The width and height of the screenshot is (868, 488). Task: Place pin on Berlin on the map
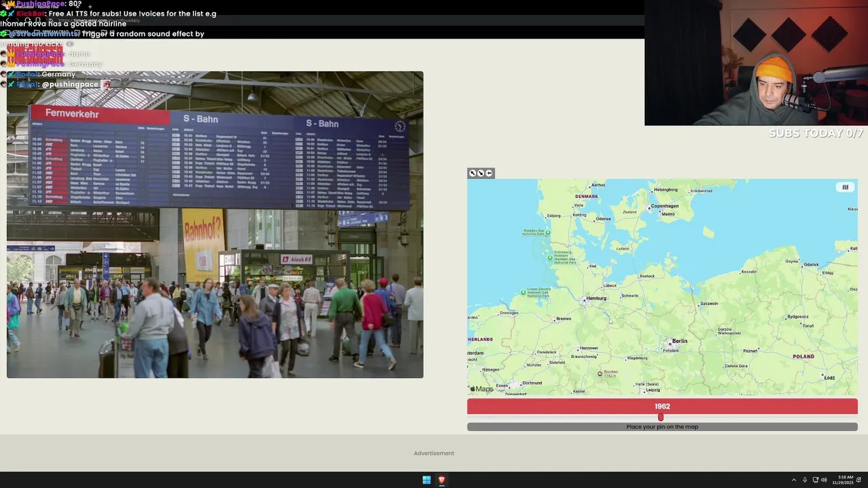[679, 341]
